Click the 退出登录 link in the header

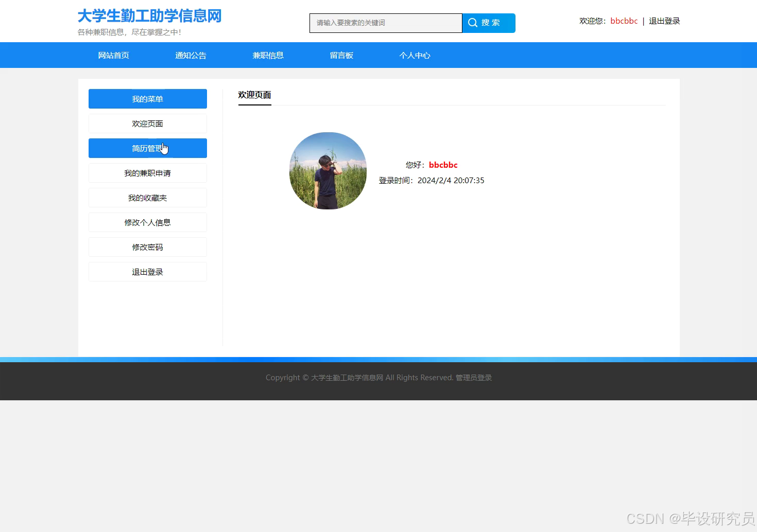[x=664, y=21]
